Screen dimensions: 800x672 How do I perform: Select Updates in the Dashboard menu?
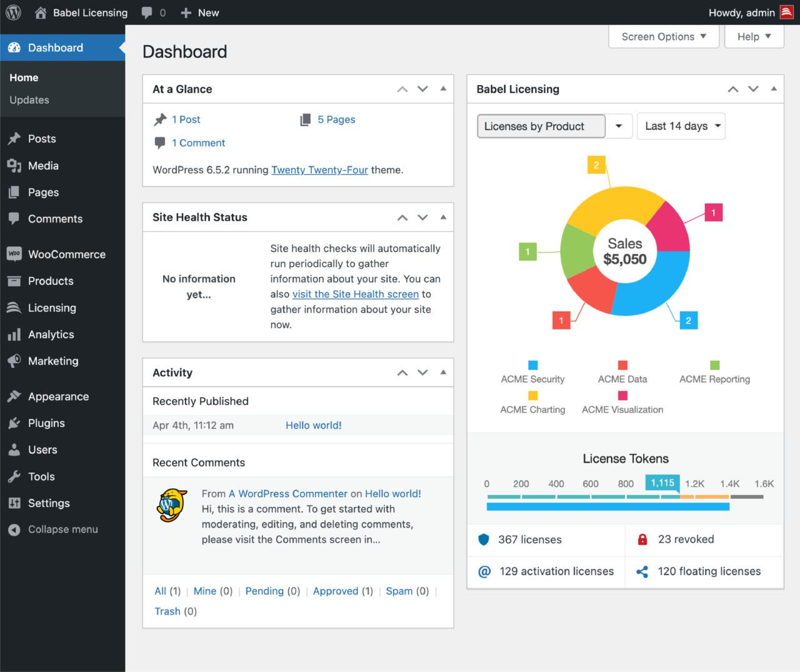(30, 99)
